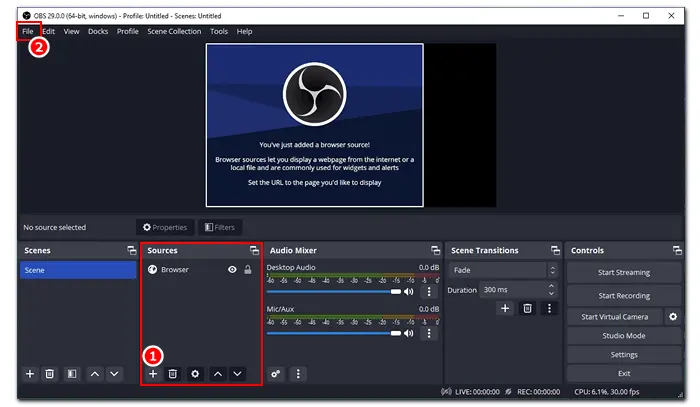Open virtual camera settings gear
Viewport: 700px width, 407px height.
[x=673, y=317]
